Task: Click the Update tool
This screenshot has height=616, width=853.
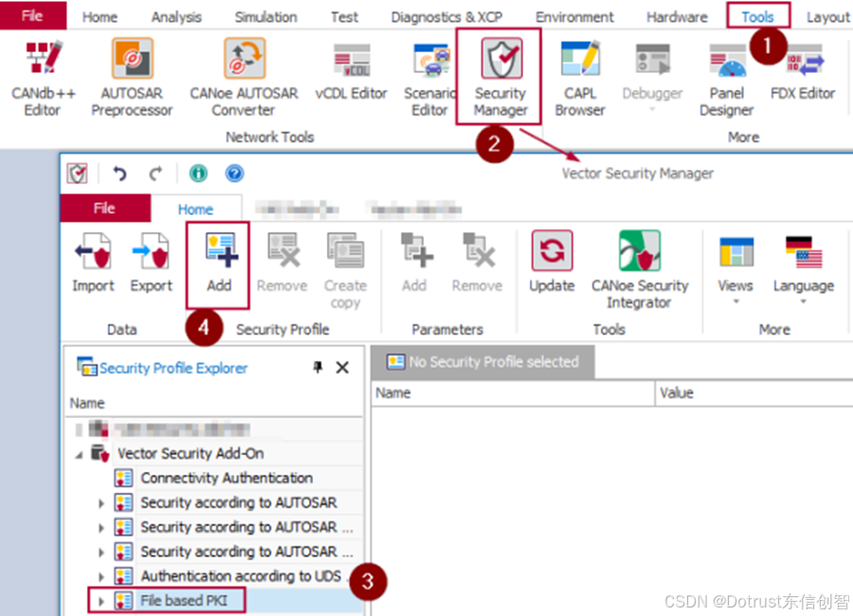Action: click(x=552, y=263)
